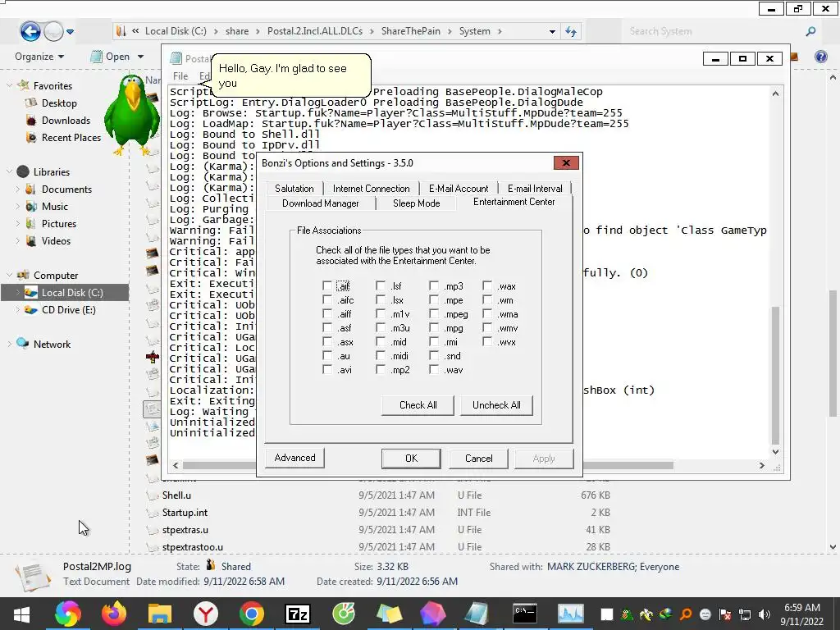The image size is (840, 630).
Task: Open Firefox from the taskbar
Action: click(113, 614)
